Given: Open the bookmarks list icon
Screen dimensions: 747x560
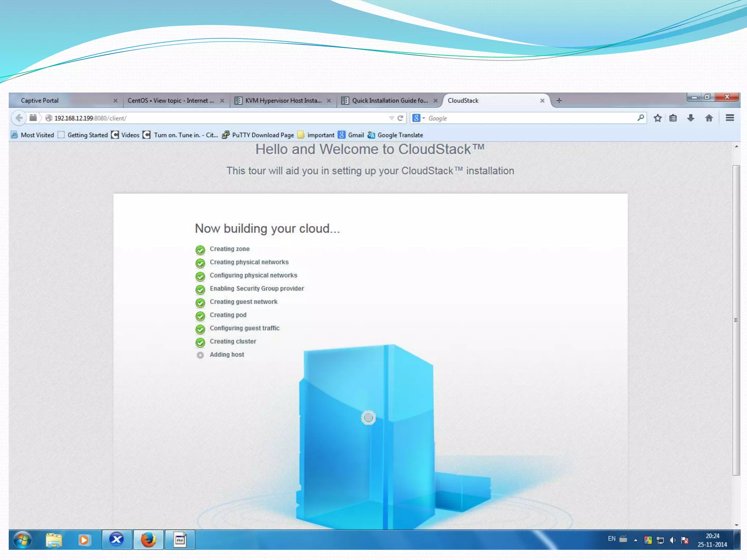Looking at the screenshot, I should [673, 118].
